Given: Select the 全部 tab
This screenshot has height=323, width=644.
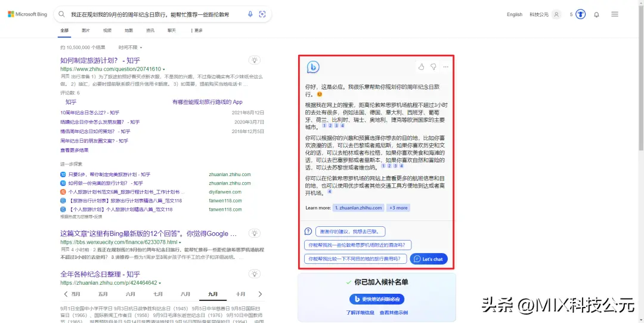Looking at the screenshot, I should click(64, 30).
